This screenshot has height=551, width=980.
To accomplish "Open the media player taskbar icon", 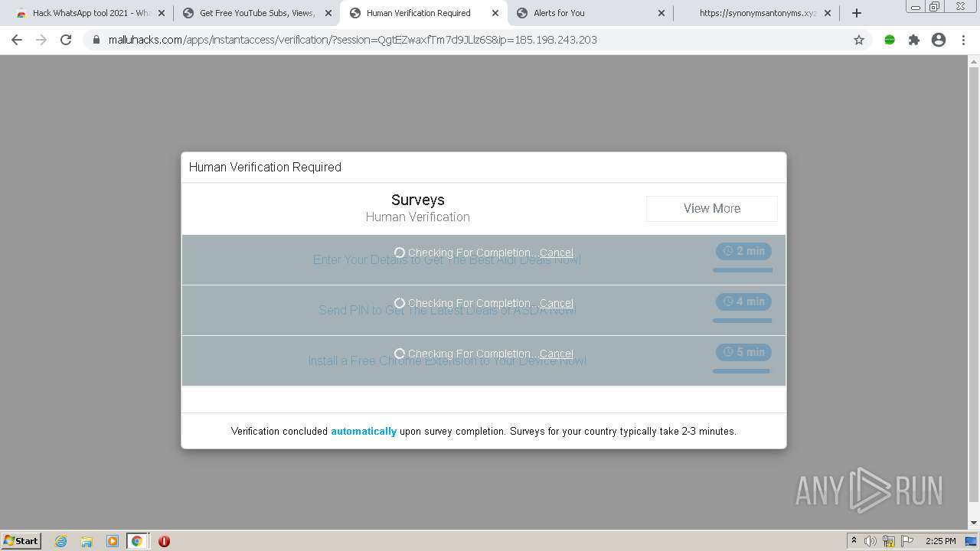I will [112, 541].
